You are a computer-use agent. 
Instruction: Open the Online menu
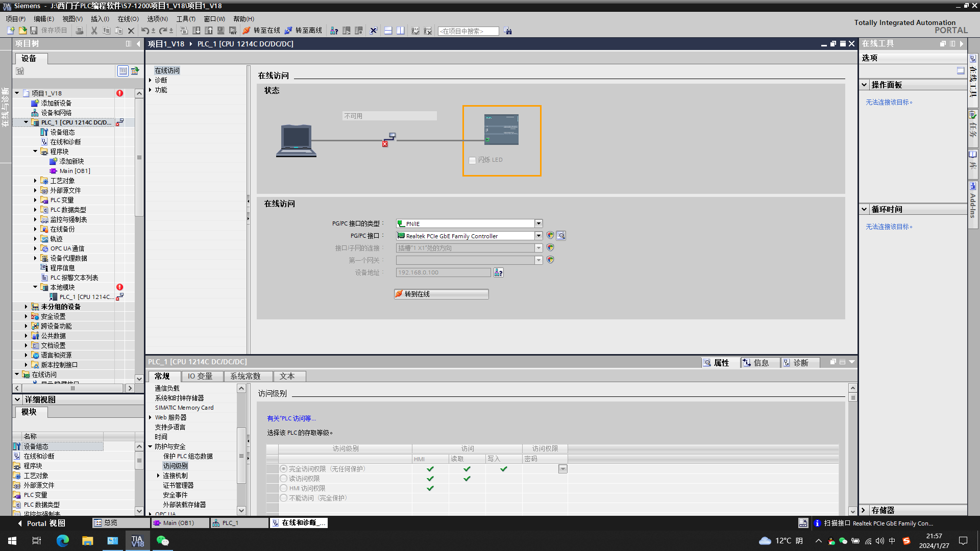coord(128,19)
